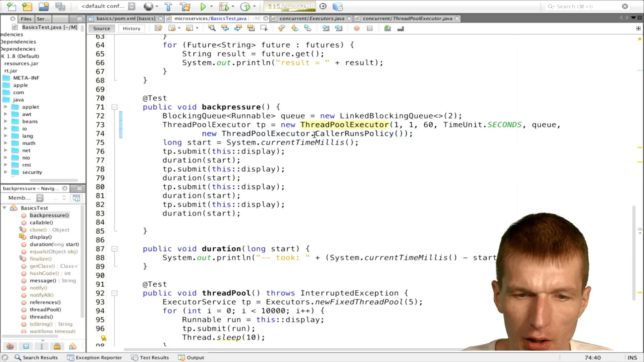Click the garbage collection icon beside memory bar

click(323, 6)
